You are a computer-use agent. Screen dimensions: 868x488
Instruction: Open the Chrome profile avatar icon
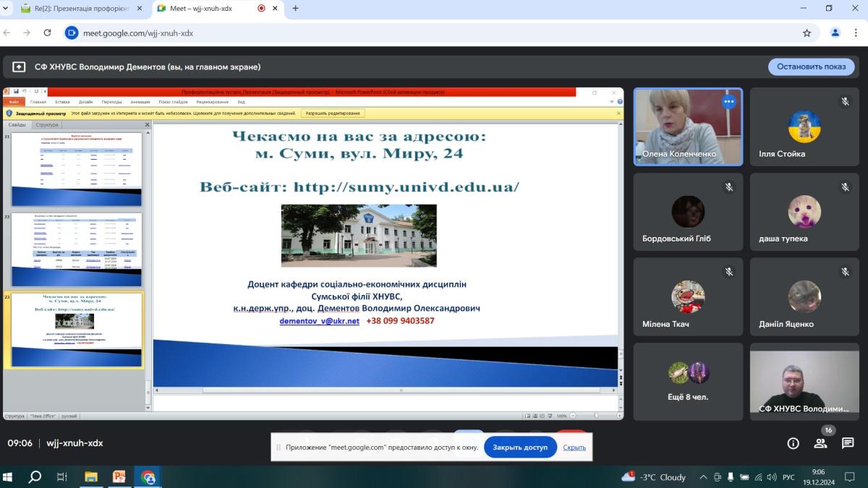835,33
